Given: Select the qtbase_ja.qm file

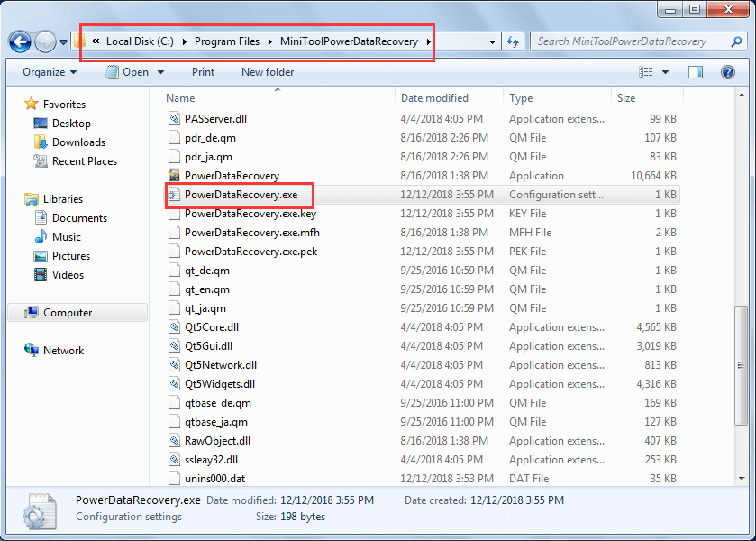Looking at the screenshot, I should [x=216, y=421].
